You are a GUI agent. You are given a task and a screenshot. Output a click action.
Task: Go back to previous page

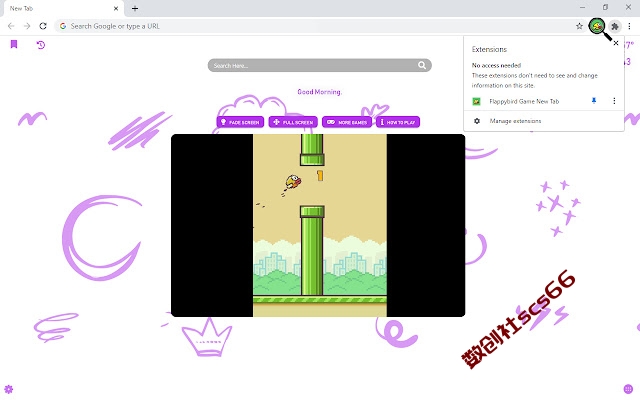[x=11, y=26]
